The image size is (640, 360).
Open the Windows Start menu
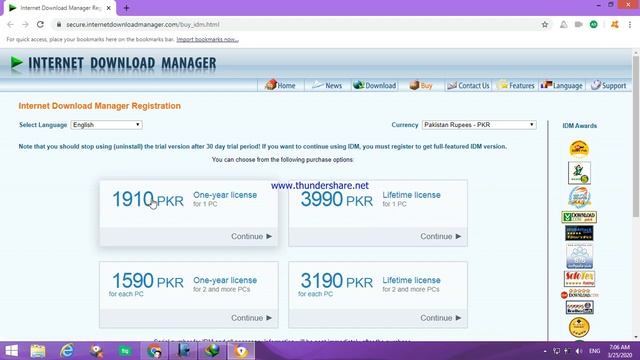11,351
